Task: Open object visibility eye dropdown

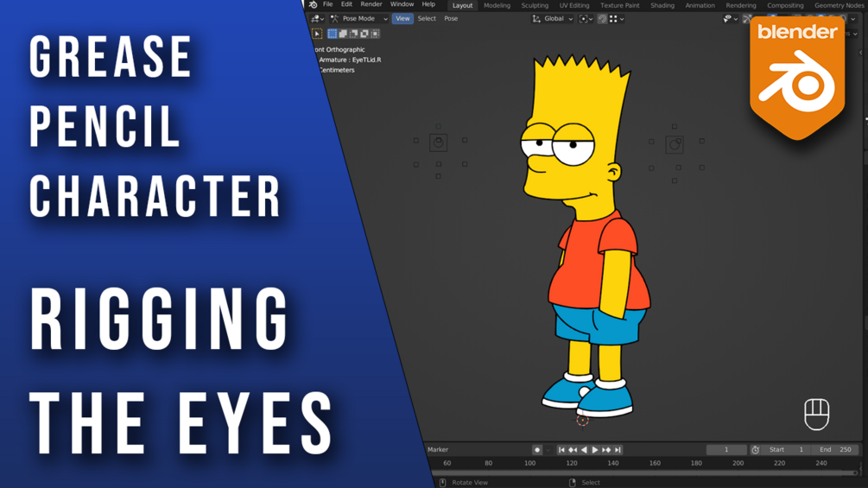Action: click(x=730, y=19)
